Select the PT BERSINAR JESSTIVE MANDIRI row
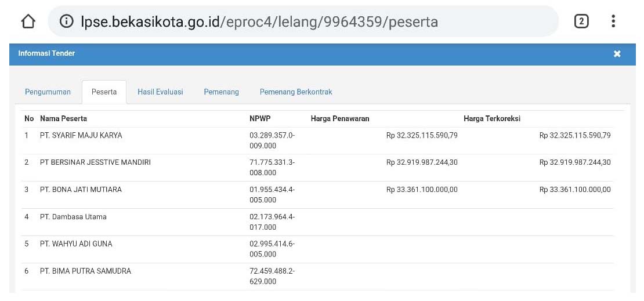The height and width of the screenshot is (301, 644). pos(95,162)
